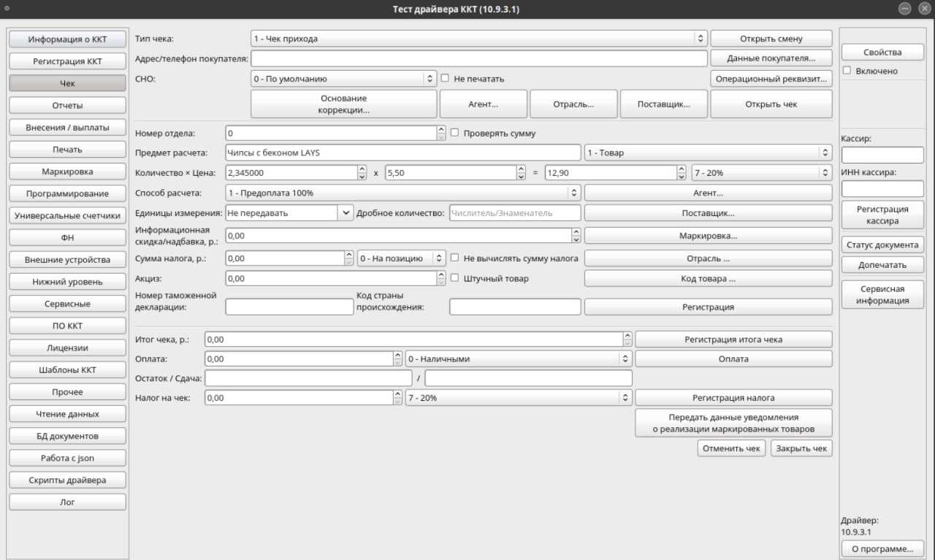The image size is (935, 560).
Task: Open the '0 - На позицию' dropdown
Action: click(401, 258)
